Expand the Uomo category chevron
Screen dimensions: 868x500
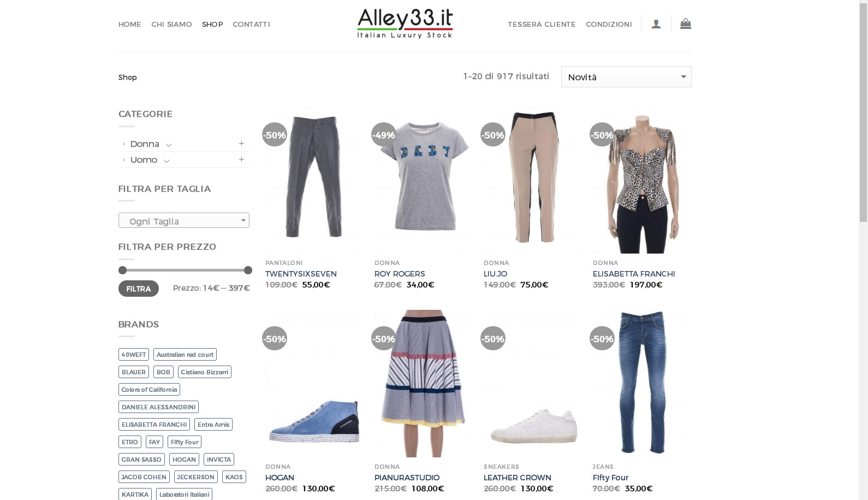point(167,161)
